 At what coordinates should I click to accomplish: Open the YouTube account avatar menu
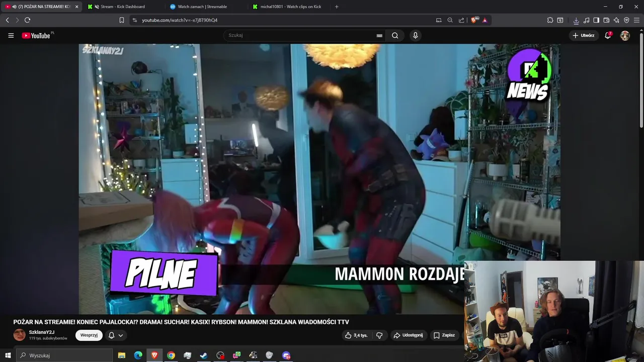(x=625, y=36)
